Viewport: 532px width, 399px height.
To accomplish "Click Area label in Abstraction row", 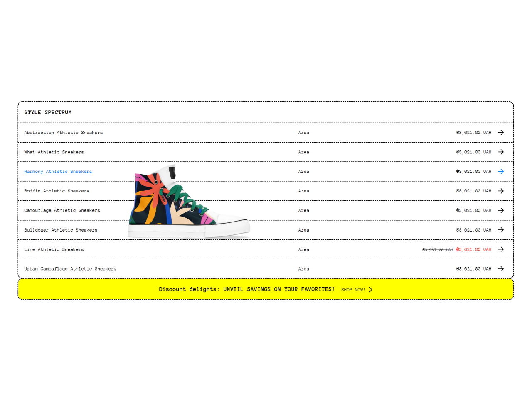I will pos(304,133).
